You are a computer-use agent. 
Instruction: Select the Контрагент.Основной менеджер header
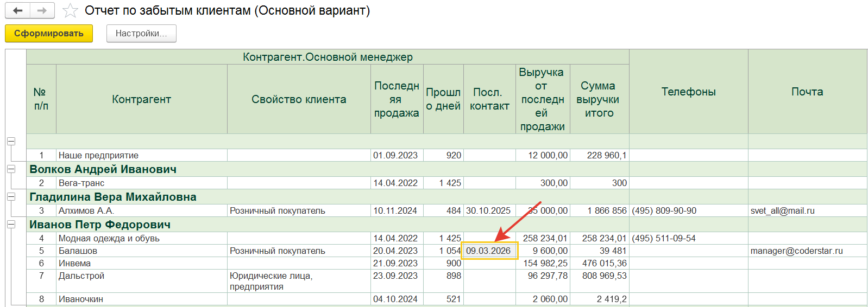328,57
